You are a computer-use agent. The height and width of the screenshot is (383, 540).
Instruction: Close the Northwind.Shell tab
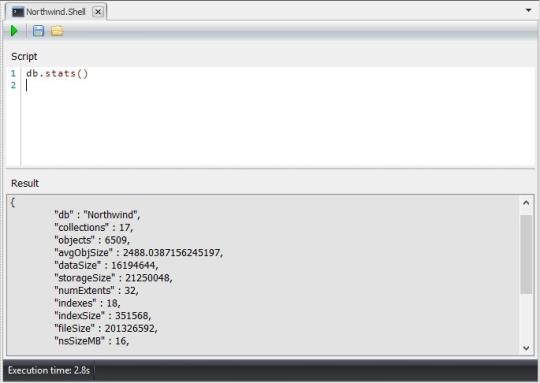98,12
